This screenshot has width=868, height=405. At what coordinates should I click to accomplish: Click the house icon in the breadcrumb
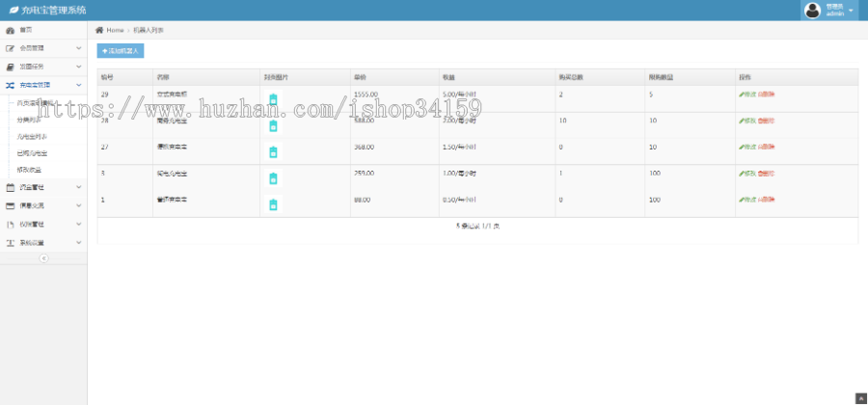click(x=98, y=31)
